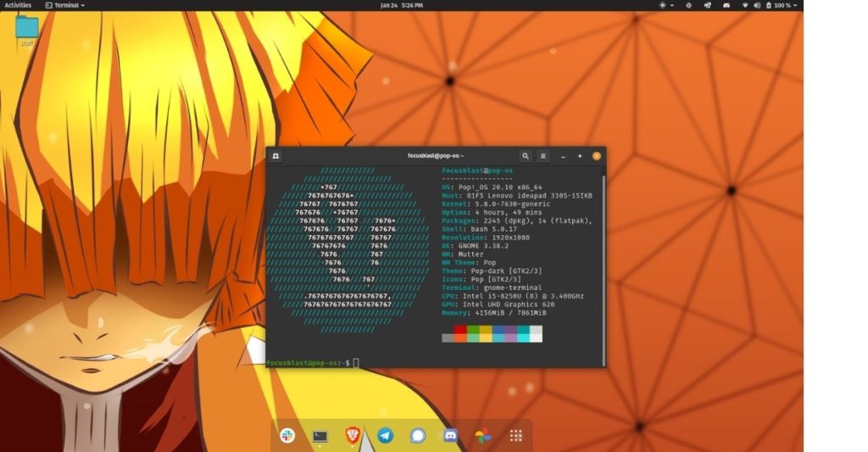The height and width of the screenshot is (452, 868).
Task: Click the Terminal gnome-terminal line
Action: tap(492, 287)
